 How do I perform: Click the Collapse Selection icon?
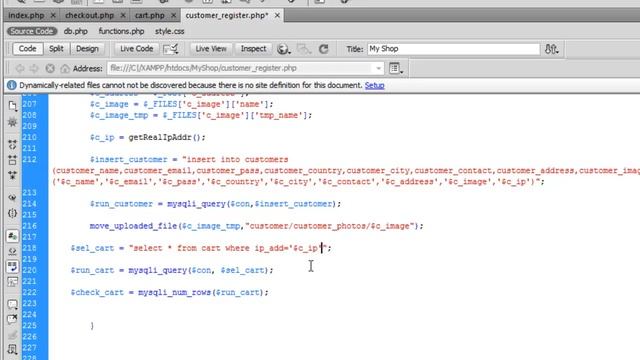click(x=12, y=160)
